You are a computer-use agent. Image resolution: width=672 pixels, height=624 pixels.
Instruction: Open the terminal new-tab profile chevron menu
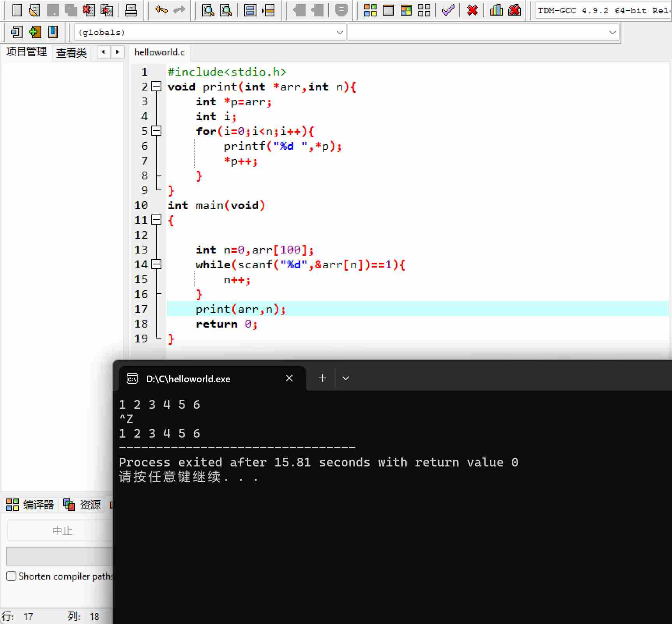coord(346,378)
